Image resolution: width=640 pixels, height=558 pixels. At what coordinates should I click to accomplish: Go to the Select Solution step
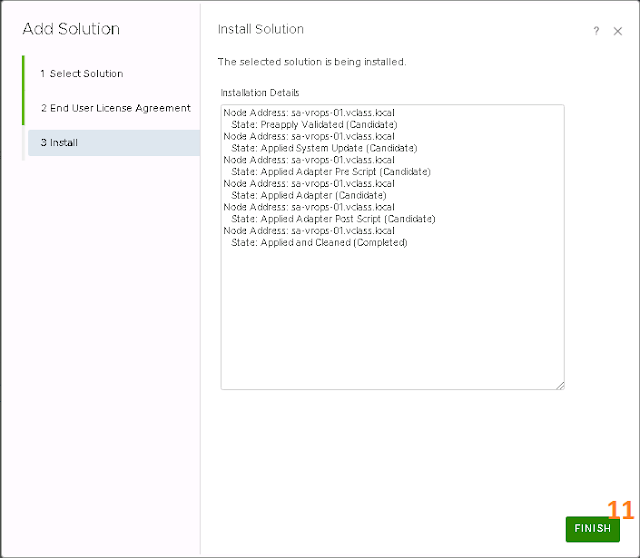81,74
